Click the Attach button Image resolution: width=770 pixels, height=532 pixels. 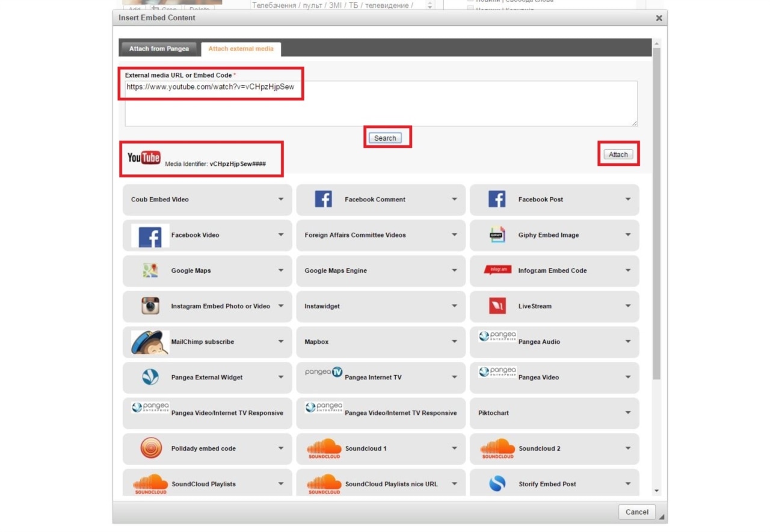[618, 154]
